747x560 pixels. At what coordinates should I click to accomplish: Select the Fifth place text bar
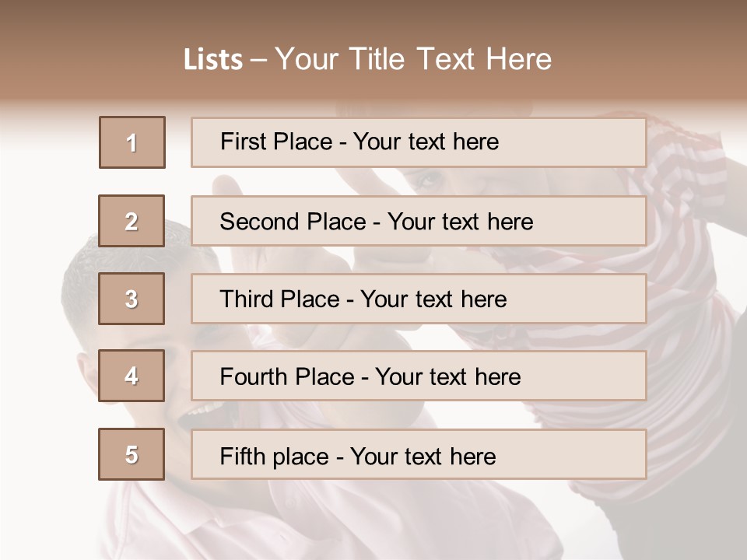click(x=419, y=453)
